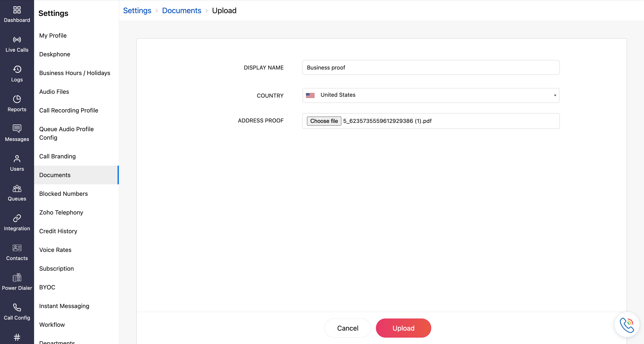Select Zoho Telephony settings entry

click(x=61, y=212)
